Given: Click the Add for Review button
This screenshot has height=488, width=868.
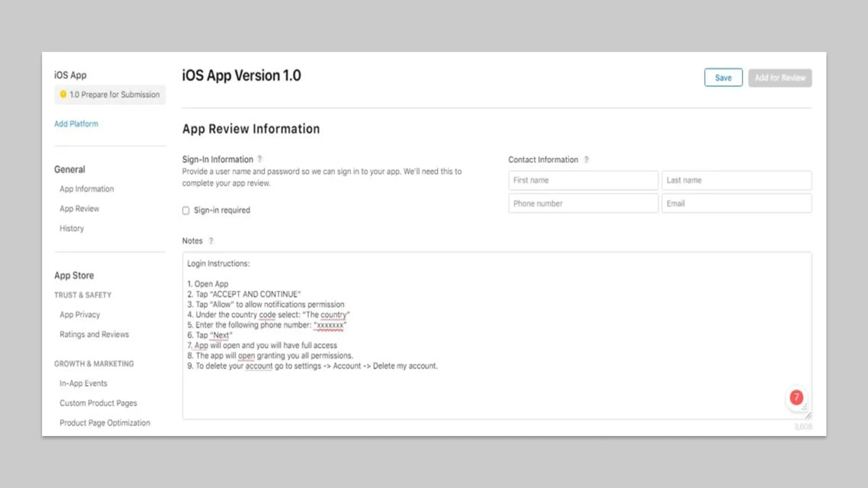Looking at the screenshot, I should click(x=780, y=78).
